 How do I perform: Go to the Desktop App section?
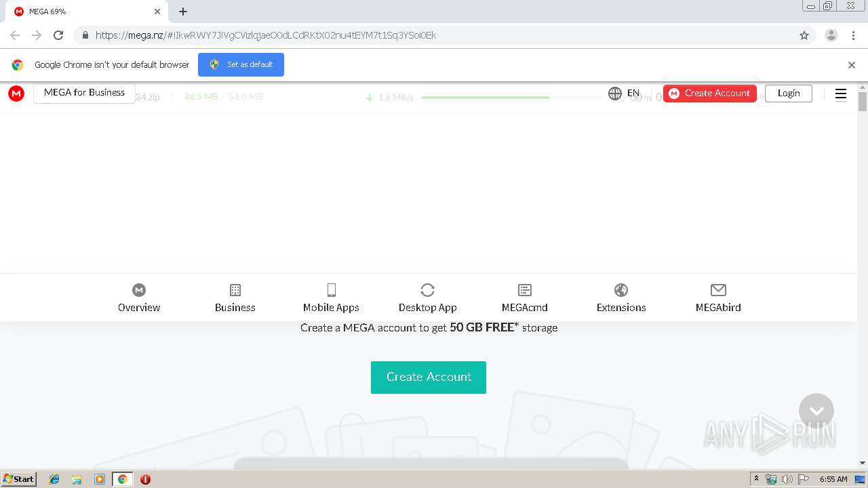coord(428,298)
